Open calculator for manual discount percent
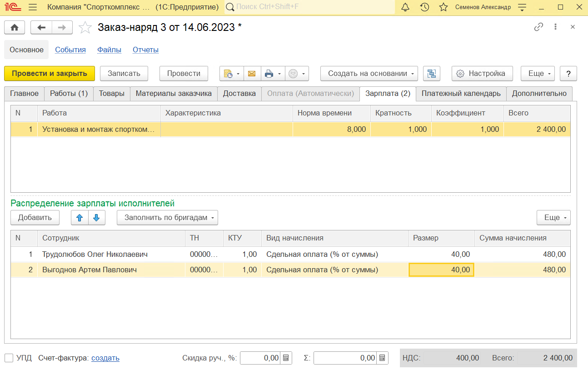Viewport: 588px width, 375px height. point(286,358)
